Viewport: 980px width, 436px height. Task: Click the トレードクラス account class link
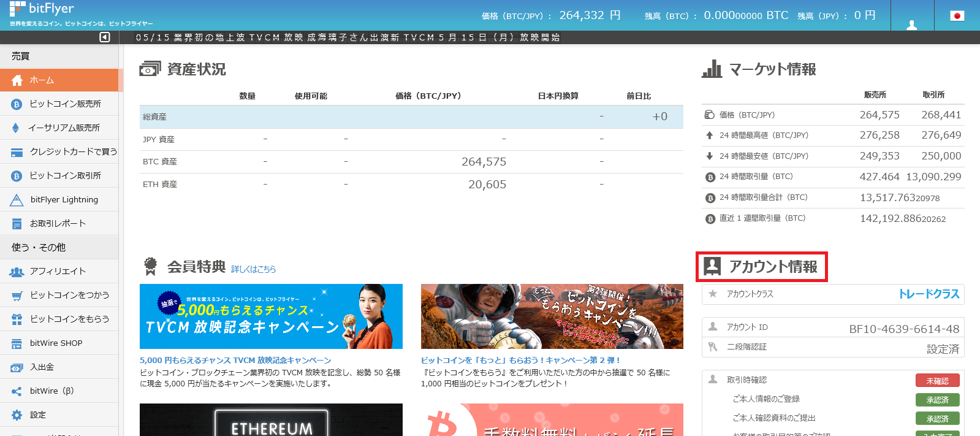coord(929,294)
